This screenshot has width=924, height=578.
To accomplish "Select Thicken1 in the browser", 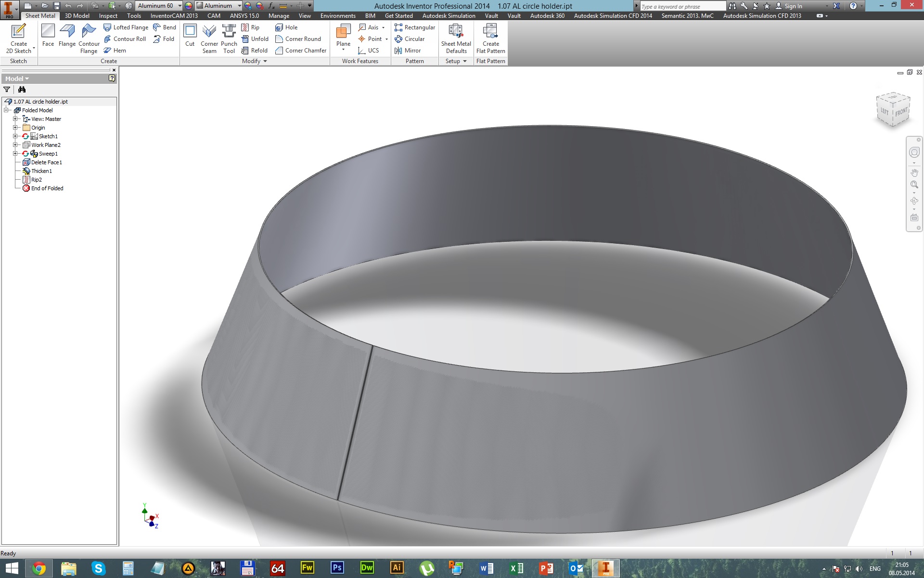I will (41, 171).
